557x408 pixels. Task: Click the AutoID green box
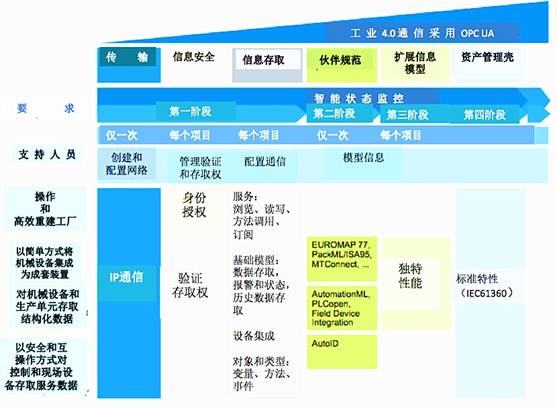342,352
